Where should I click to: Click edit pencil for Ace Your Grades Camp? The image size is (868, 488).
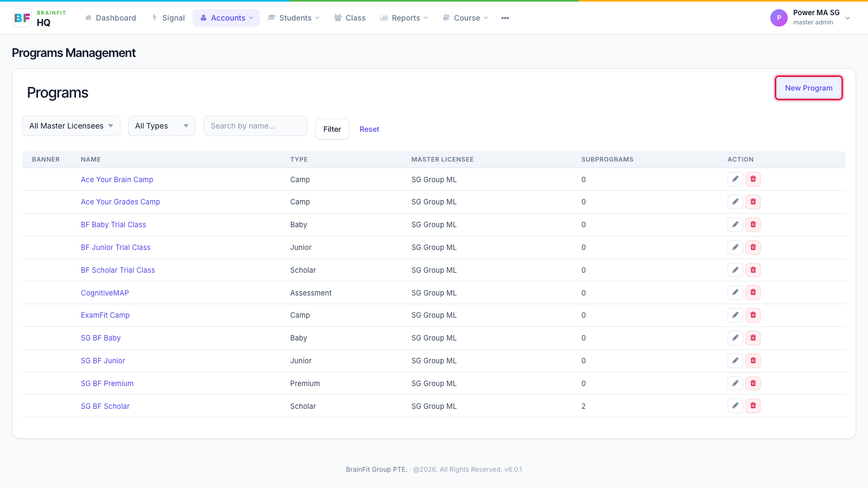coord(735,202)
